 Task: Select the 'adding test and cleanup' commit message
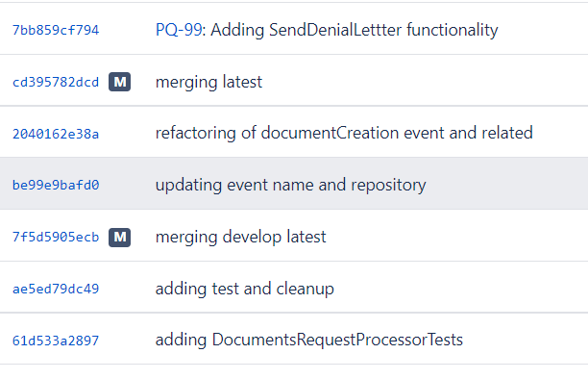click(244, 290)
